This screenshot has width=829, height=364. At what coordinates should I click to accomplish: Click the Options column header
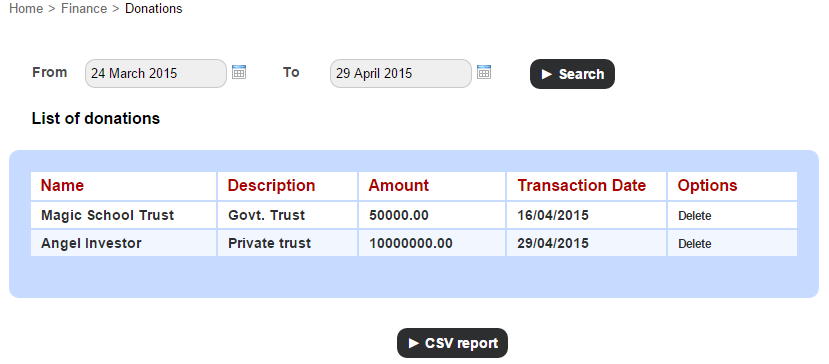coord(707,186)
